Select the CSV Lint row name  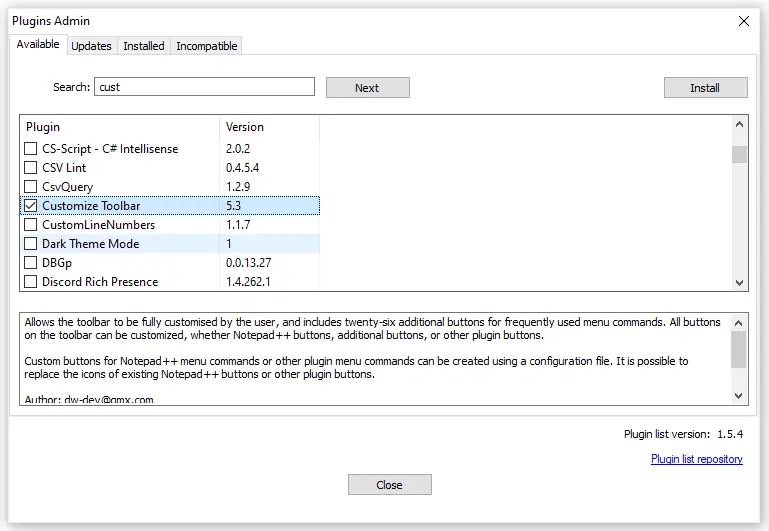tap(64, 168)
